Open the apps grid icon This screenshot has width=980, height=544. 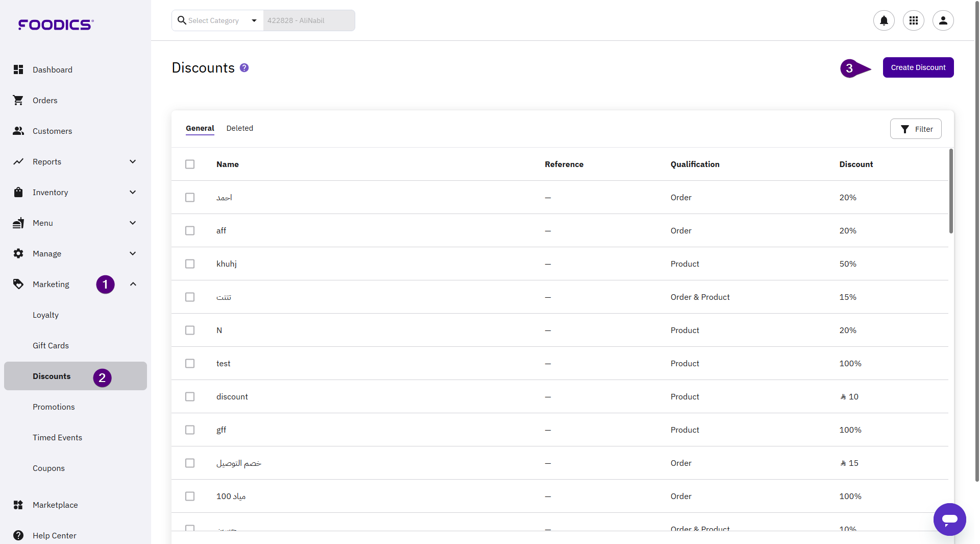[x=913, y=20]
